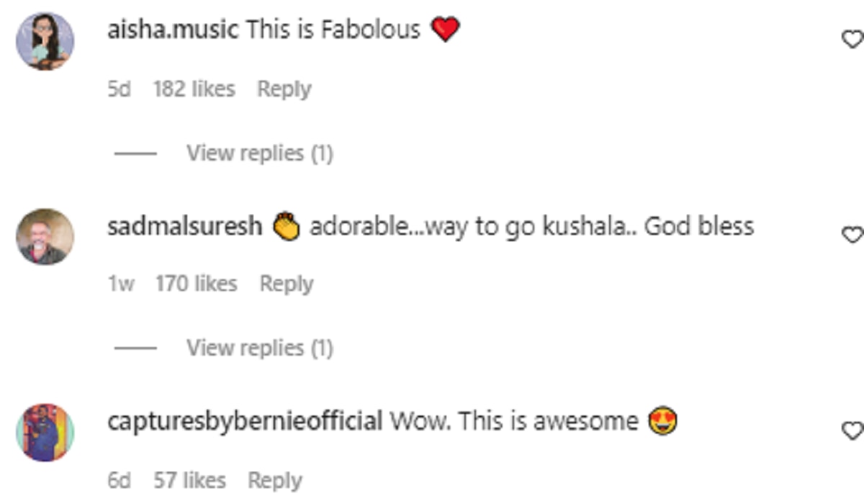Click the 1w timestamp on sadmalsuresh's comment
The width and height of the screenshot is (864, 504).
pos(121,284)
